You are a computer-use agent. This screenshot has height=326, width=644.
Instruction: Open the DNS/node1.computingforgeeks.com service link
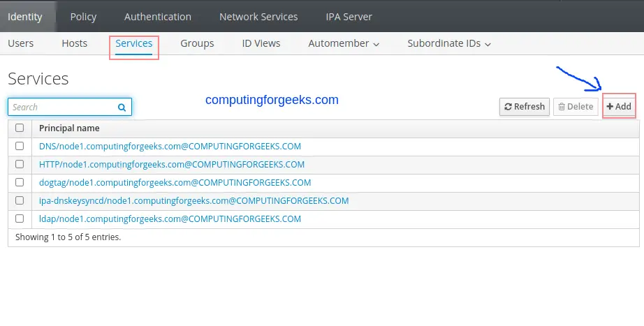click(x=170, y=146)
